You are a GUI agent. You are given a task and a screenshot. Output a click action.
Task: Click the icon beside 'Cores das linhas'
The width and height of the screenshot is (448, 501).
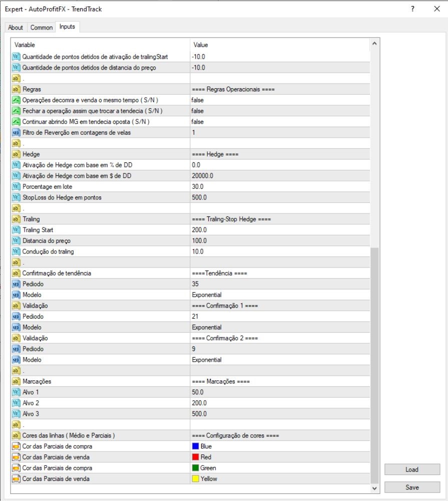16,435
